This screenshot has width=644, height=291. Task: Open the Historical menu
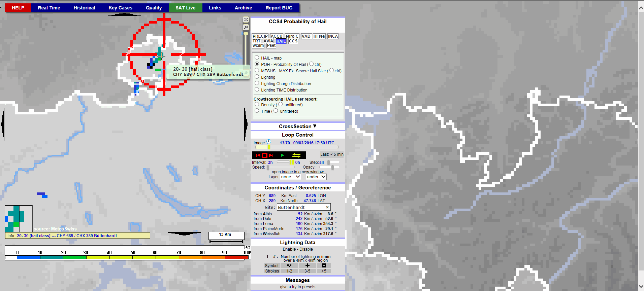coord(84,8)
